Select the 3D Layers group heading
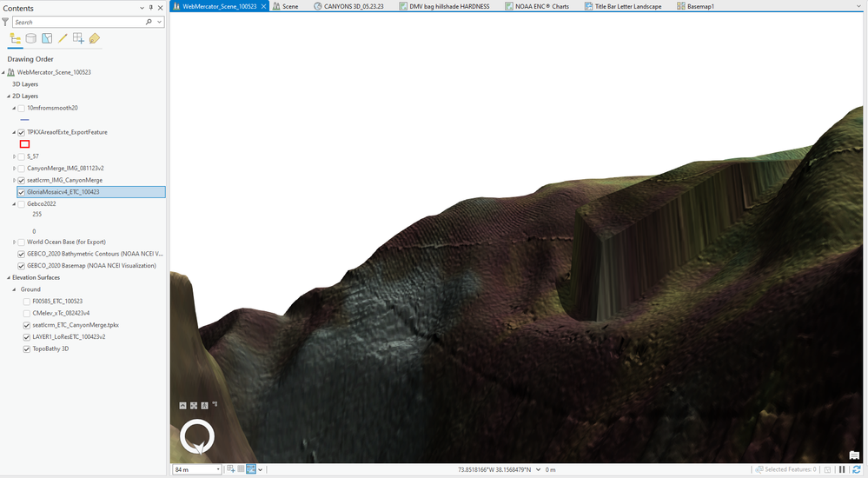The height and width of the screenshot is (478, 868). (25, 84)
